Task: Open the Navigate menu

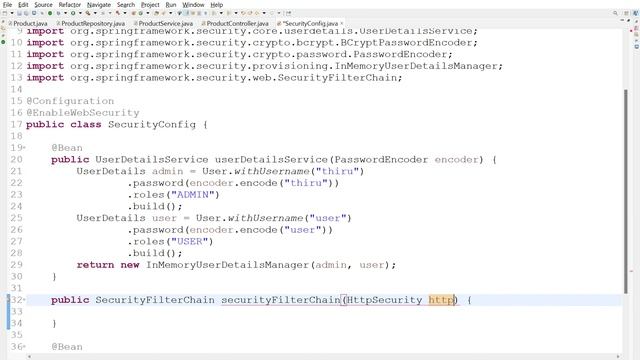Action: coord(99,4)
